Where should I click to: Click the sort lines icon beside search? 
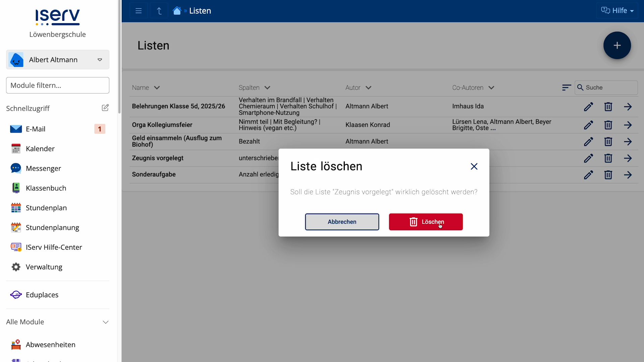(x=566, y=87)
